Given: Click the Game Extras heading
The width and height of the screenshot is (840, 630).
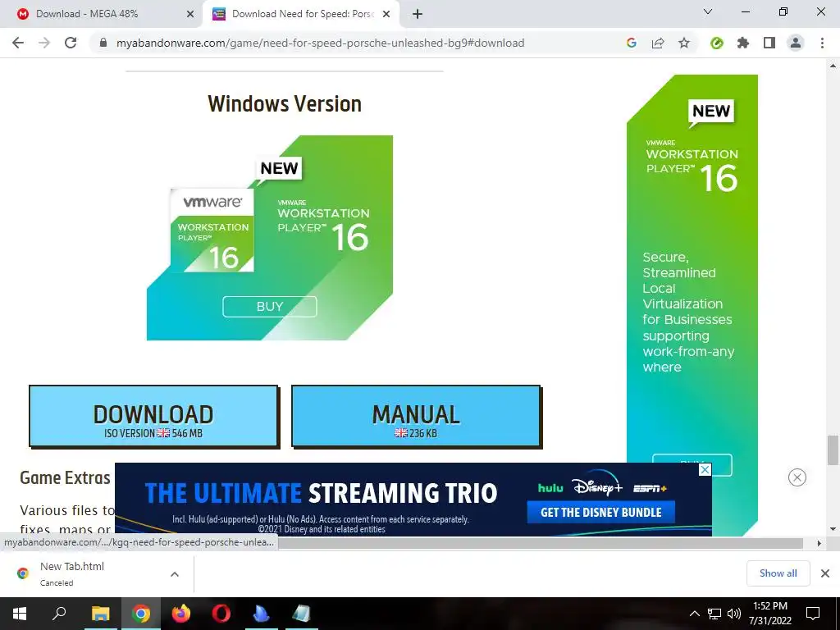Looking at the screenshot, I should point(66,477).
